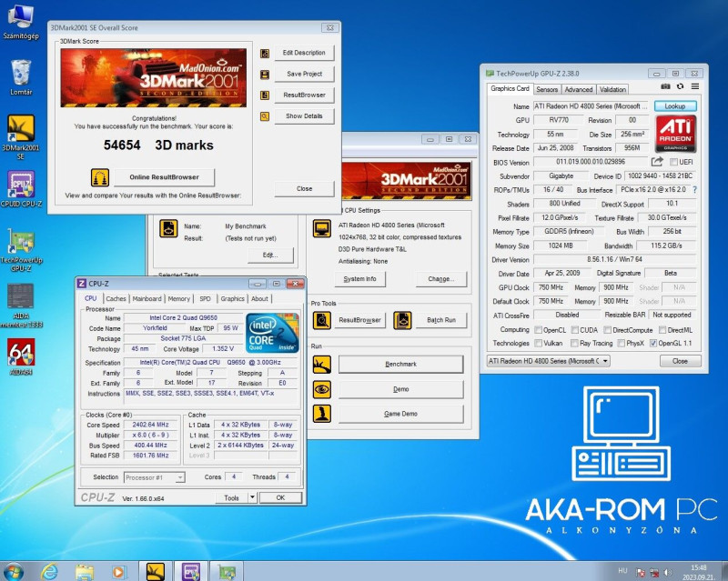Launch CPUID CPU-Z desktop shortcut
Image resolution: width=728 pixels, height=581 pixels.
pos(20,189)
